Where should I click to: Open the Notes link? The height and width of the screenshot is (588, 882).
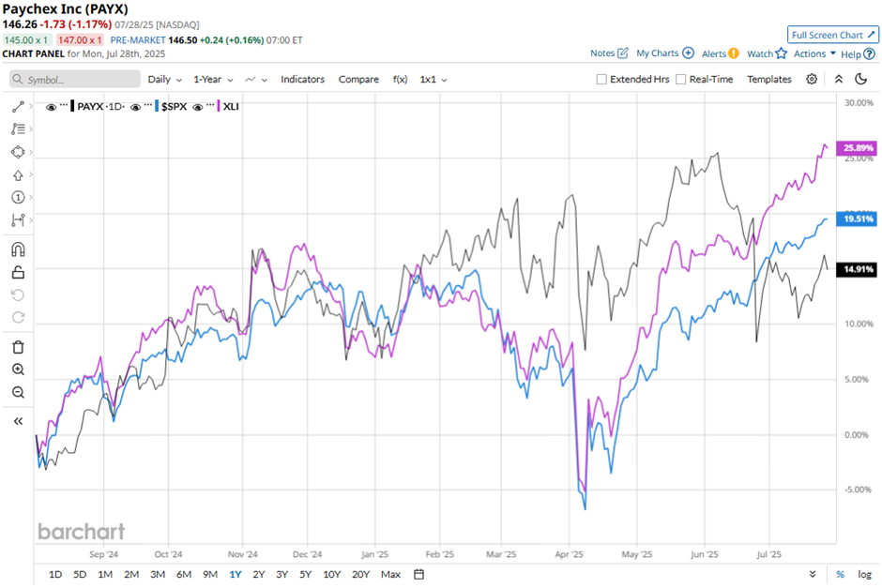pos(602,53)
